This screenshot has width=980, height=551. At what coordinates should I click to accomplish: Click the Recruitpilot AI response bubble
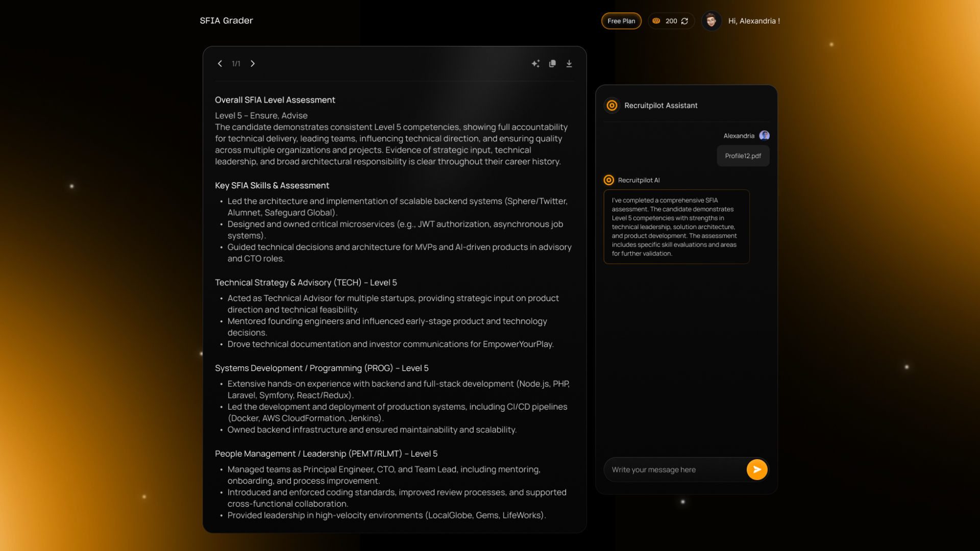pyautogui.click(x=676, y=227)
